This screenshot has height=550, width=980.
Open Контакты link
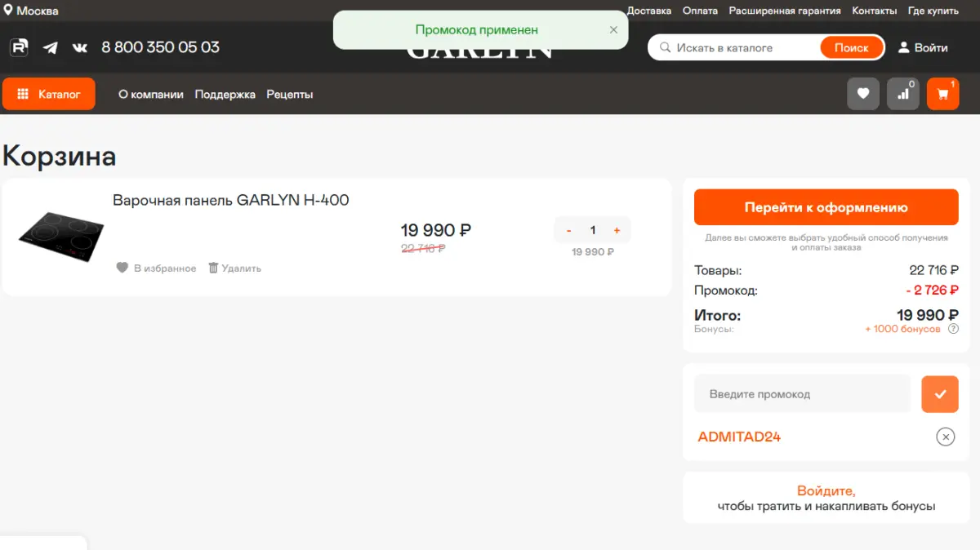click(875, 11)
